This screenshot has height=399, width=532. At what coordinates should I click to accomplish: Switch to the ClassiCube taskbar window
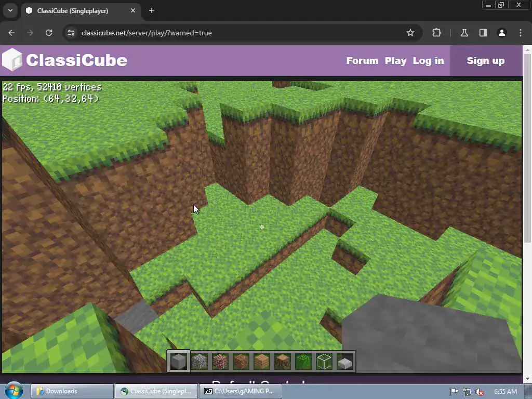pyautogui.click(x=156, y=391)
